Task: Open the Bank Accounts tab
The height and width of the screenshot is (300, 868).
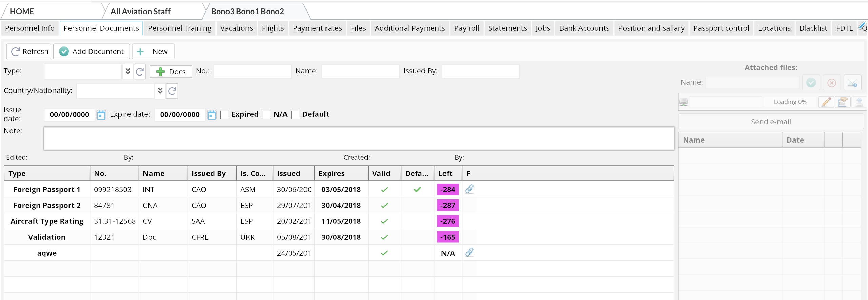Action: pyautogui.click(x=584, y=28)
